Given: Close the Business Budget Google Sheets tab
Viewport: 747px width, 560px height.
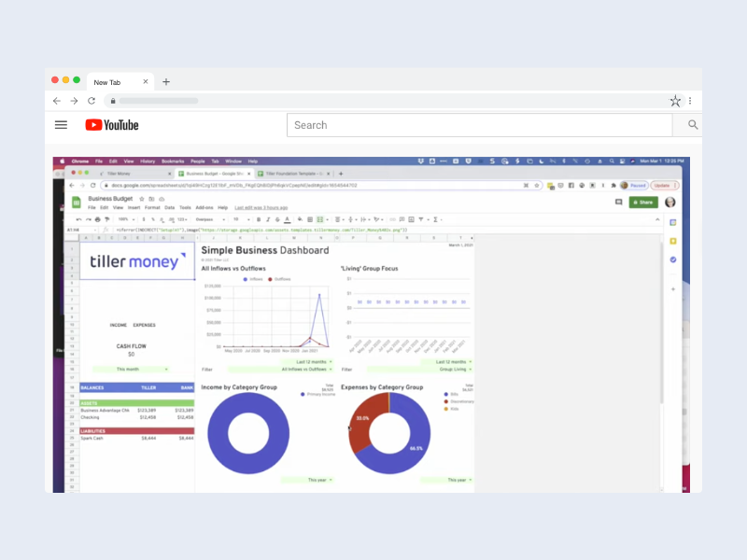Looking at the screenshot, I should pyautogui.click(x=248, y=174).
